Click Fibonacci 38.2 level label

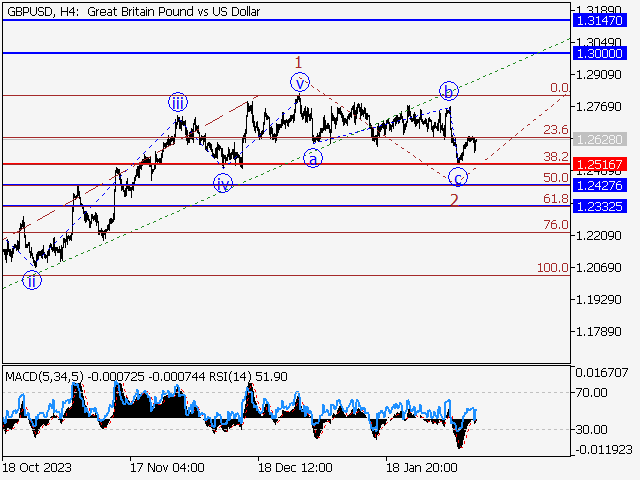[556, 156]
